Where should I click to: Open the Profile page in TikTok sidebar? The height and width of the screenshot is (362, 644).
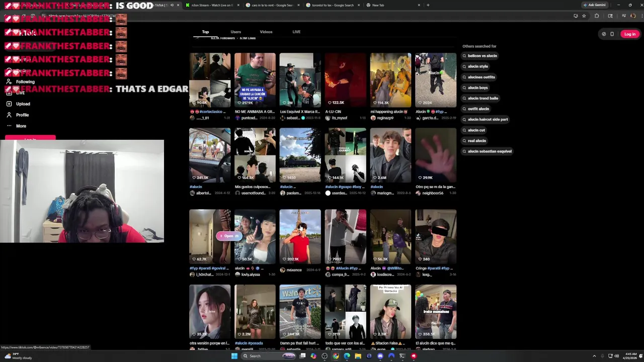[18, 115]
